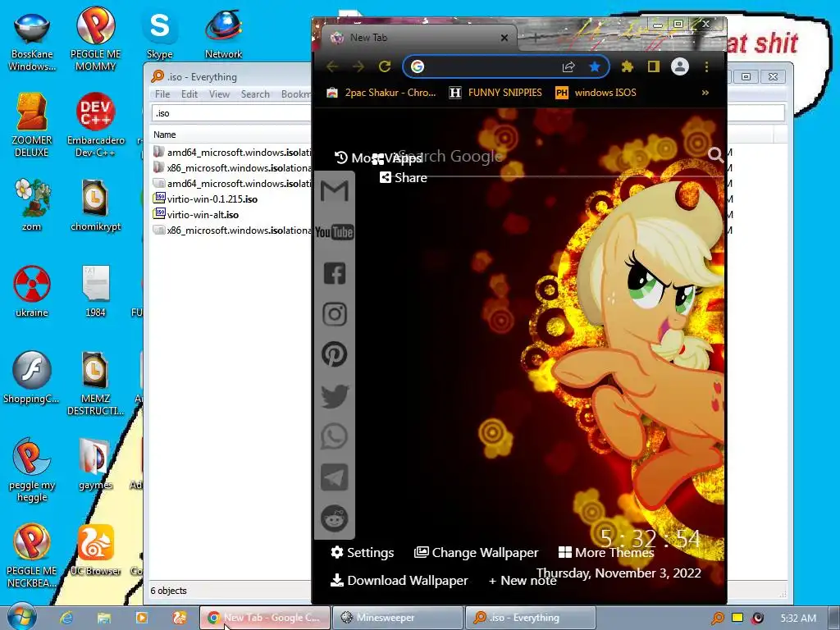Open Gmail shortcut in new tab sidebar
This screenshot has height=630, width=840.
(x=335, y=190)
